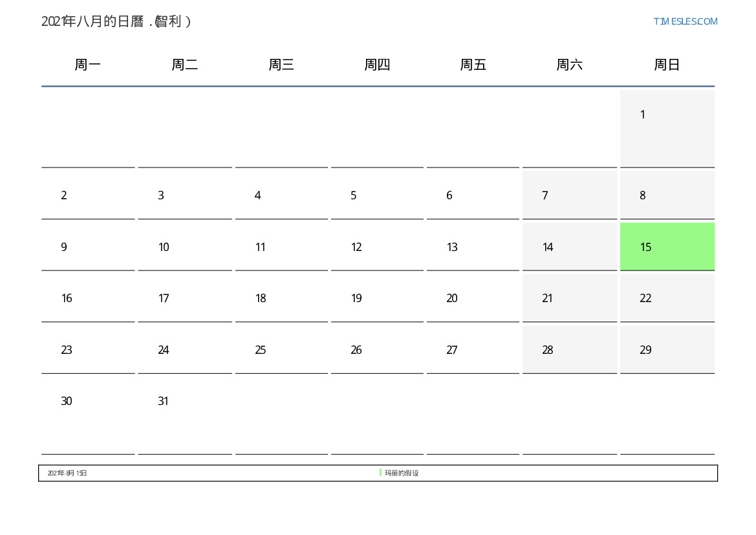
Task: Click the Saturday date 7
Action: pyautogui.click(x=569, y=195)
